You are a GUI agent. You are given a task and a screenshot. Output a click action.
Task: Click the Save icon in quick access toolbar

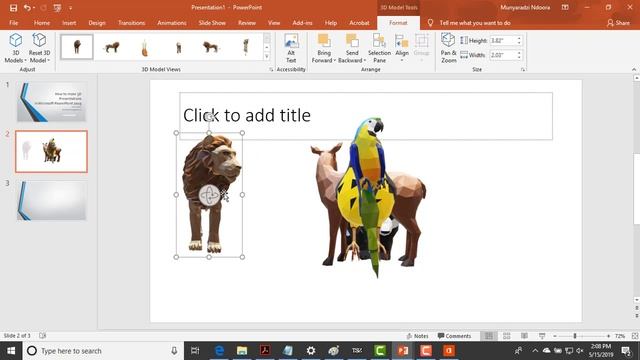(13, 8)
